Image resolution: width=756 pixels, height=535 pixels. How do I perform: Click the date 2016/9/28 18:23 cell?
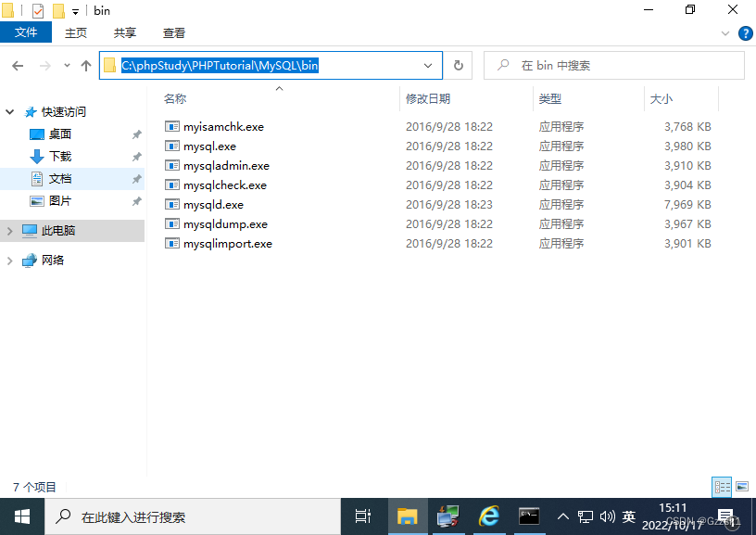coord(448,205)
